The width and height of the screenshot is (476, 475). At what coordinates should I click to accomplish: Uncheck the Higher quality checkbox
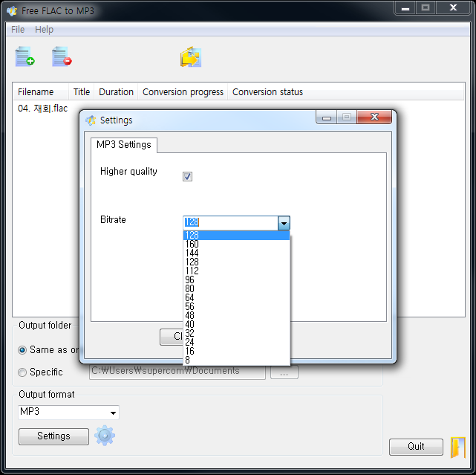(187, 176)
